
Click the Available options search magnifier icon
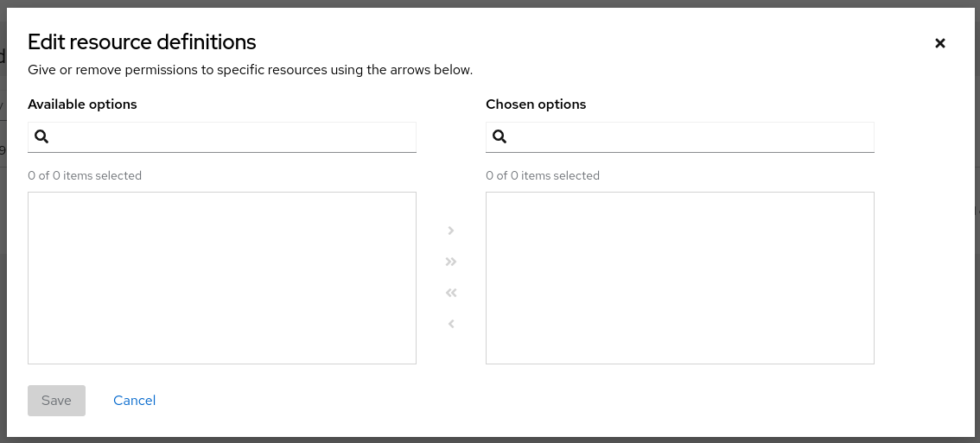click(41, 136)
